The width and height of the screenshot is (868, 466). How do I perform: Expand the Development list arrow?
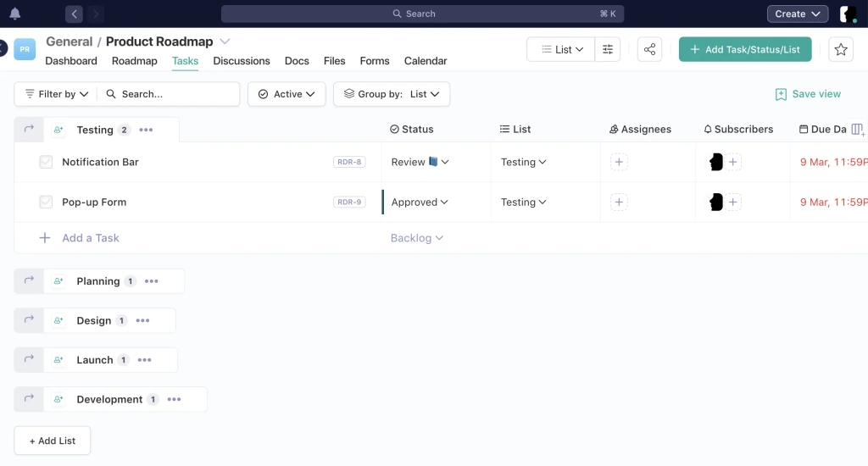(x=29, y=398)
